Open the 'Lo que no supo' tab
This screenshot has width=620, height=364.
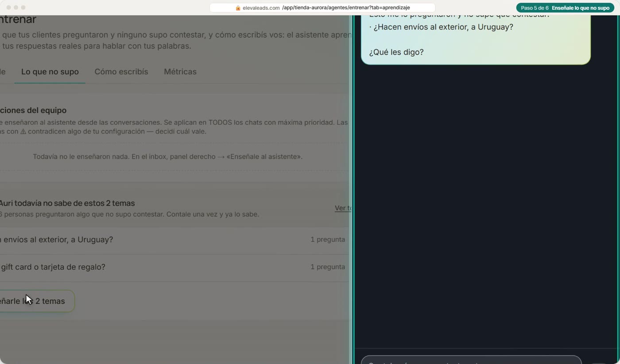(50, 72)
